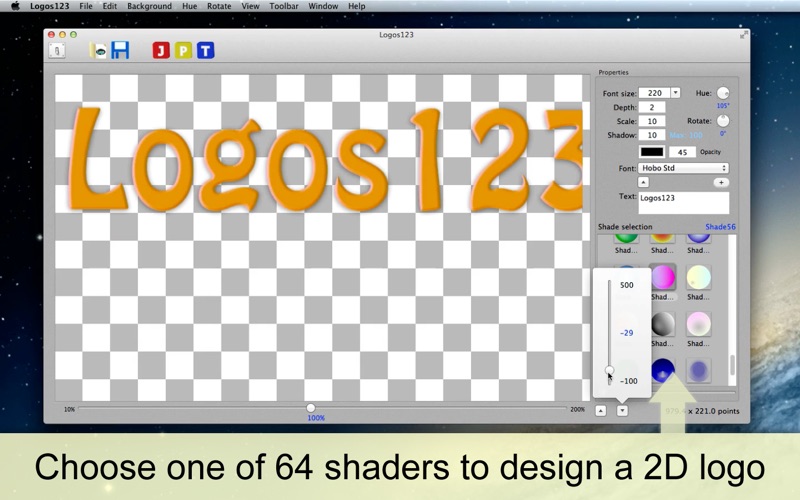Click the Depth value field
Image resolution: width=800 pixels, height=500 pixels.
click(x=652, y=107)
